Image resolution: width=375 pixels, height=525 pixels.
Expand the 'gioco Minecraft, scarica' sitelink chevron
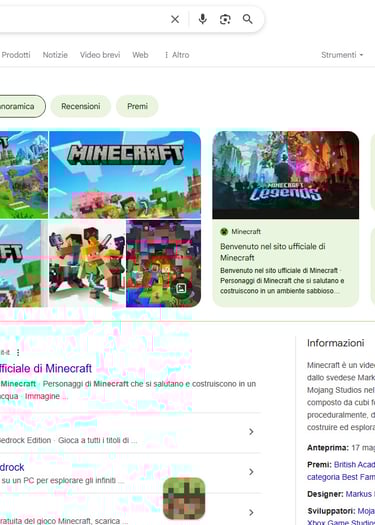click(x=251, y=512)
